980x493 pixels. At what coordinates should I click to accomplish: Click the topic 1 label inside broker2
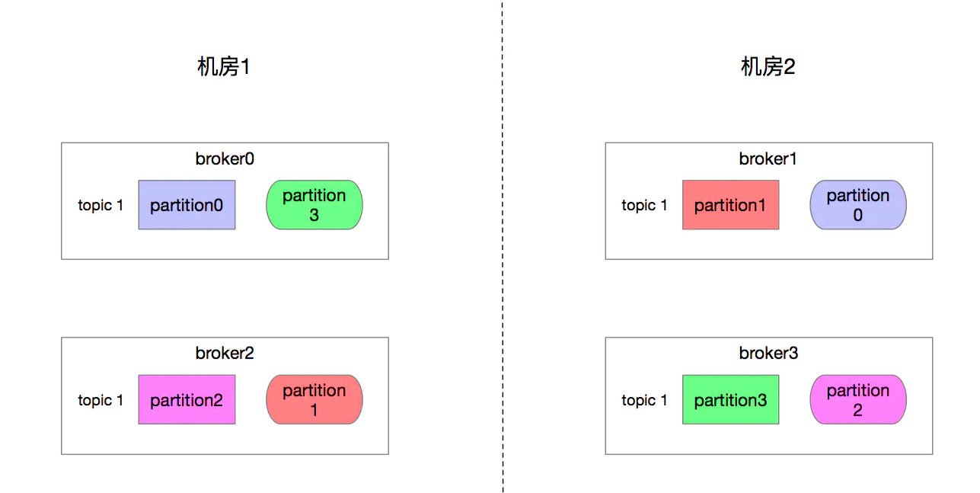[101, 400]
